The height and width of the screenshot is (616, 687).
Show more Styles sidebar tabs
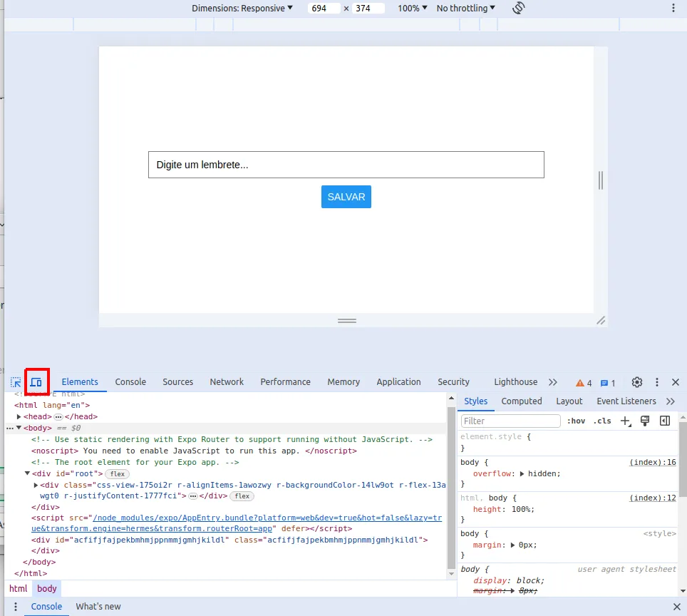[x=671, y=401]
